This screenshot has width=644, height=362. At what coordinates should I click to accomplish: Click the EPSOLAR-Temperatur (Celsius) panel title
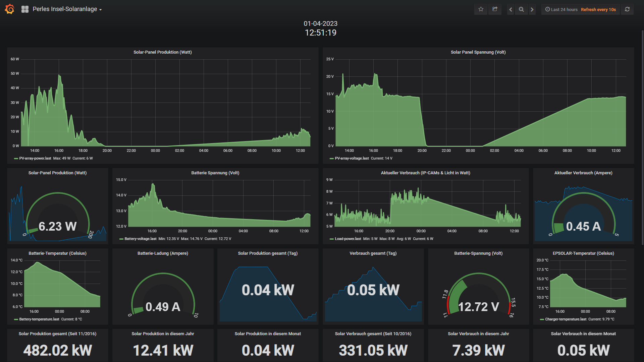tap(583, 253)
